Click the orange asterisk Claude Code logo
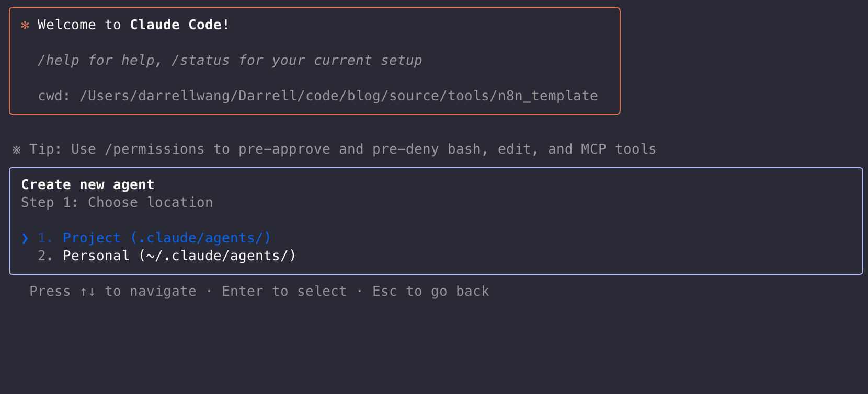Image resolution: width=868 pixels, height=394 pixels. pos(25,25)
